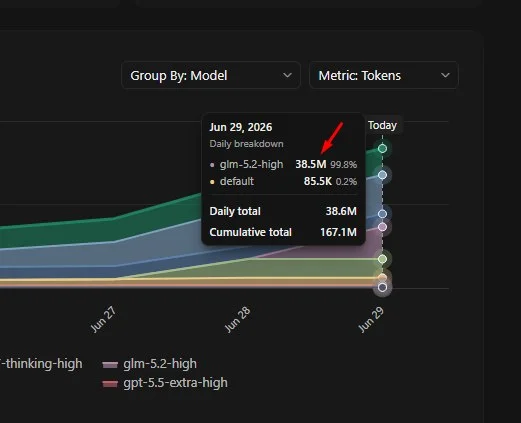Select the light blue data point below the top
The image size is (521, 423).
coord(382,175)
